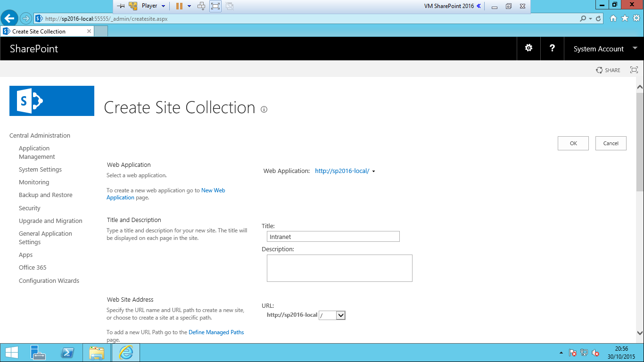Close the Create Site Collection tab
The image size is (644, 362).
coord(89,31)
